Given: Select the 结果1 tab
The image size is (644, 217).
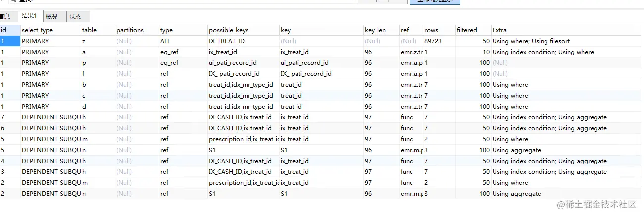Looking at the screenshot, I should [x=29, y=16].
